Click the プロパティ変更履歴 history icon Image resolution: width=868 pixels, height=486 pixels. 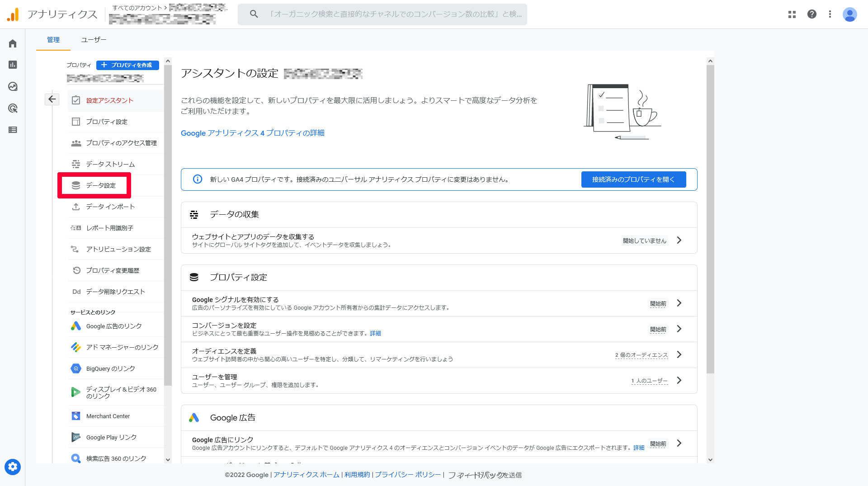(x=76, y=270)
